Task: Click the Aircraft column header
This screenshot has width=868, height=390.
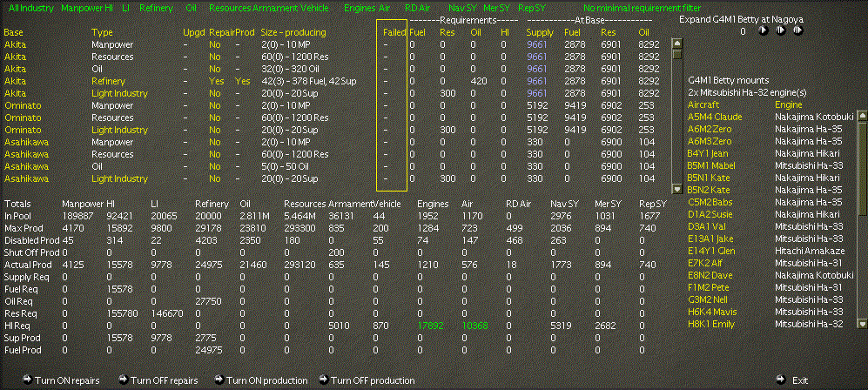Action: pyautogui.click(x=703, y=105)
